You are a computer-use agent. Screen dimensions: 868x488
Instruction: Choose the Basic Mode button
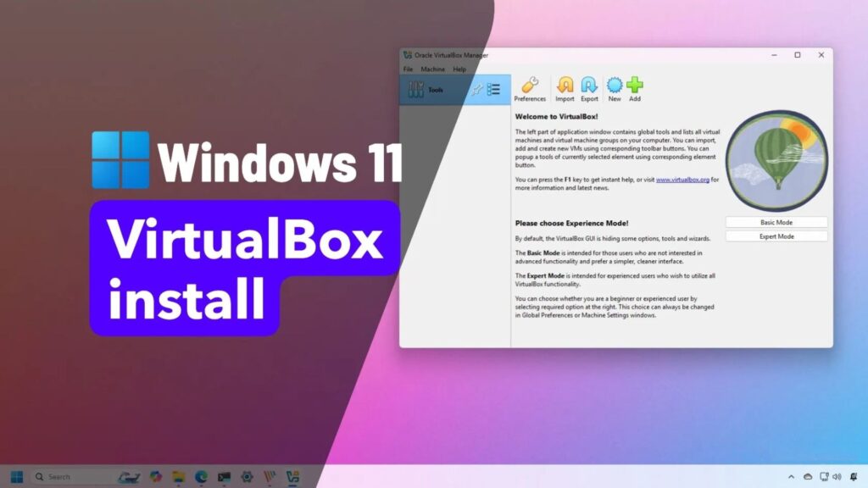[x=776, y=223]
